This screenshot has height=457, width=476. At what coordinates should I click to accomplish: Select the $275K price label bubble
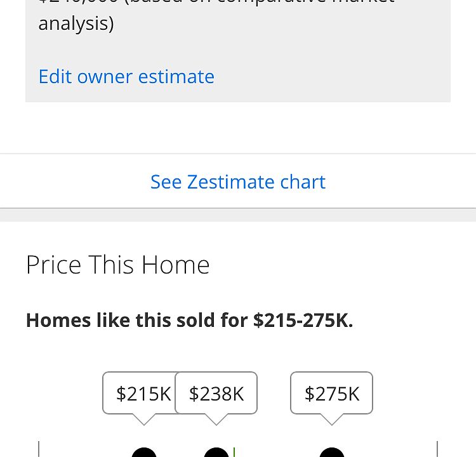pyautogui.click(x=331, y=394)
